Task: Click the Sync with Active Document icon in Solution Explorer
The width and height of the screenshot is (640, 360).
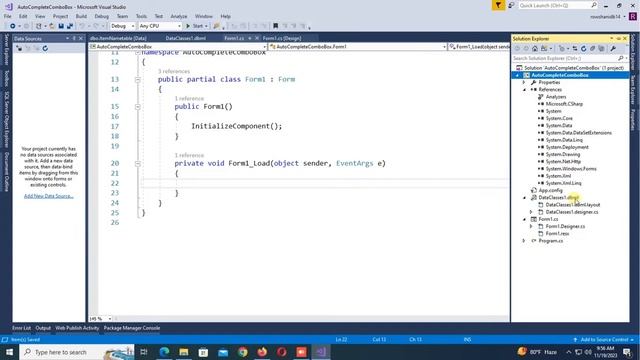Action: click(575, 49)
